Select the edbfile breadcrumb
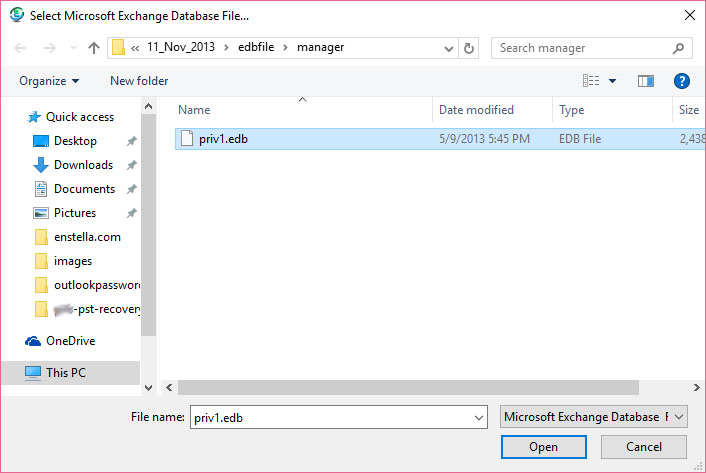 click(x=256, y=47)
